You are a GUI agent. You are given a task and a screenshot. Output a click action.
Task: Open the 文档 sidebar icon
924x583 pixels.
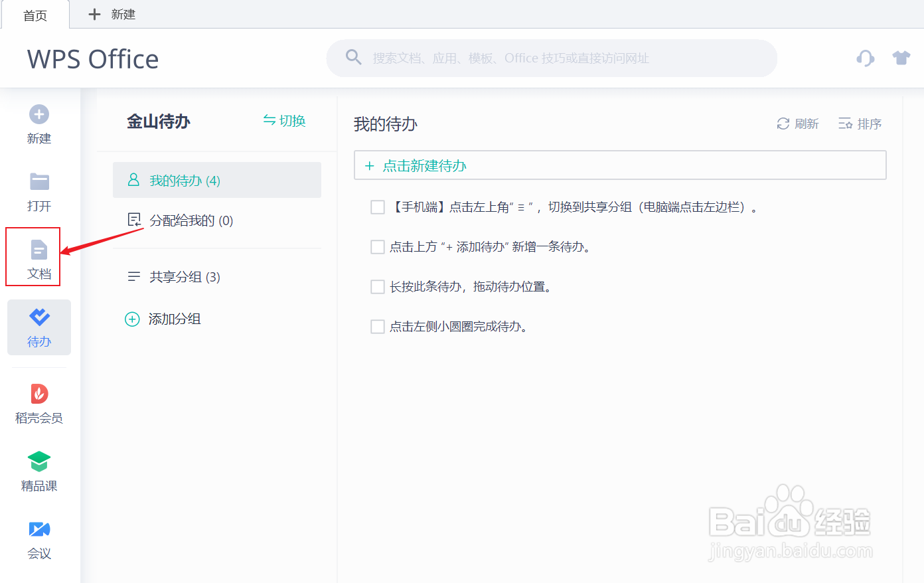pyautogui.click(x=38, y=257)
